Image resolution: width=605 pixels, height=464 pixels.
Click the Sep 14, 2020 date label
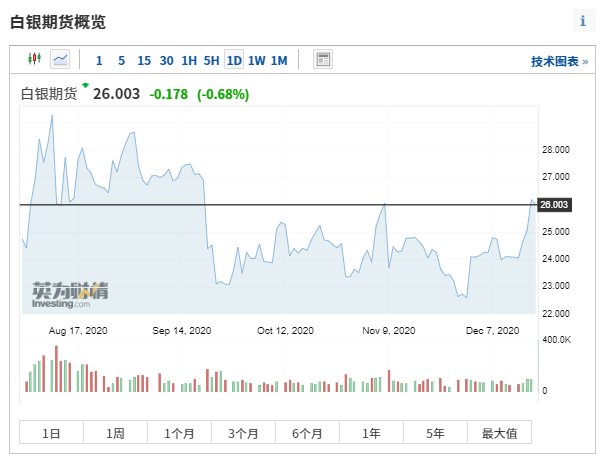[x=182, y=331]
